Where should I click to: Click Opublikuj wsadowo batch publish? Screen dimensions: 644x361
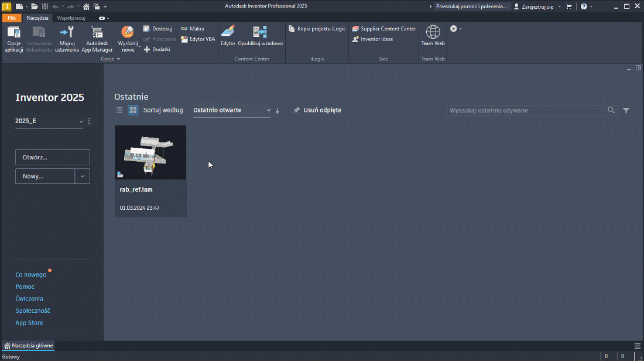tap(261, 36)
